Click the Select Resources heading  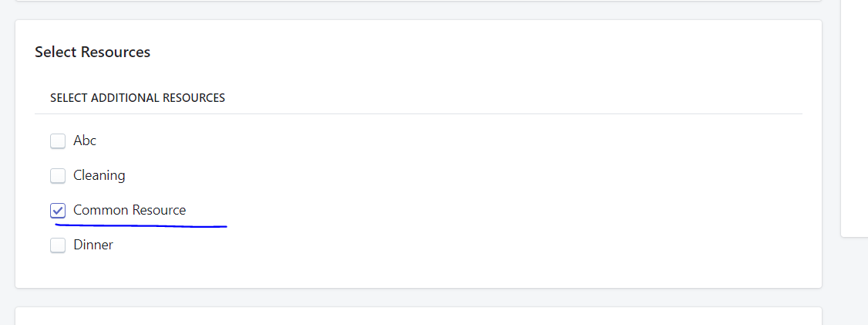pyautogui.click(x=93, y=52)
